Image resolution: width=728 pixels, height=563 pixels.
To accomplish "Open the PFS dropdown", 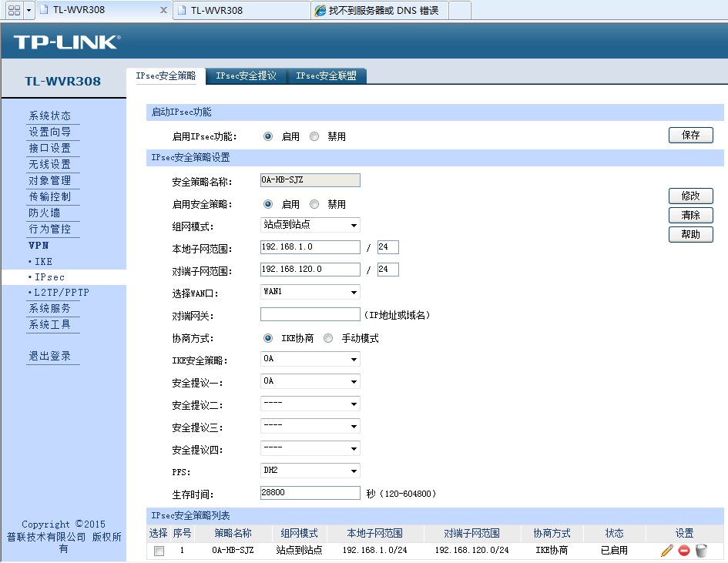I will pos(310,471).
